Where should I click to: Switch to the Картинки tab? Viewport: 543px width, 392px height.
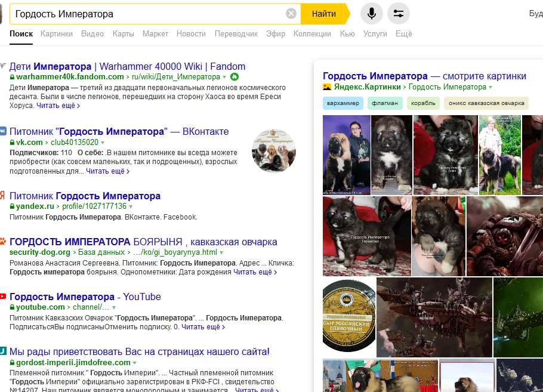[57, 33]
